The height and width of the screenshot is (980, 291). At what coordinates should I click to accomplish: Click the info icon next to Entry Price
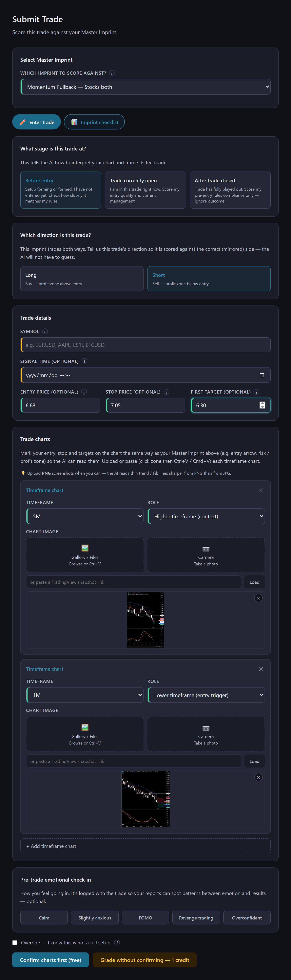84,392
